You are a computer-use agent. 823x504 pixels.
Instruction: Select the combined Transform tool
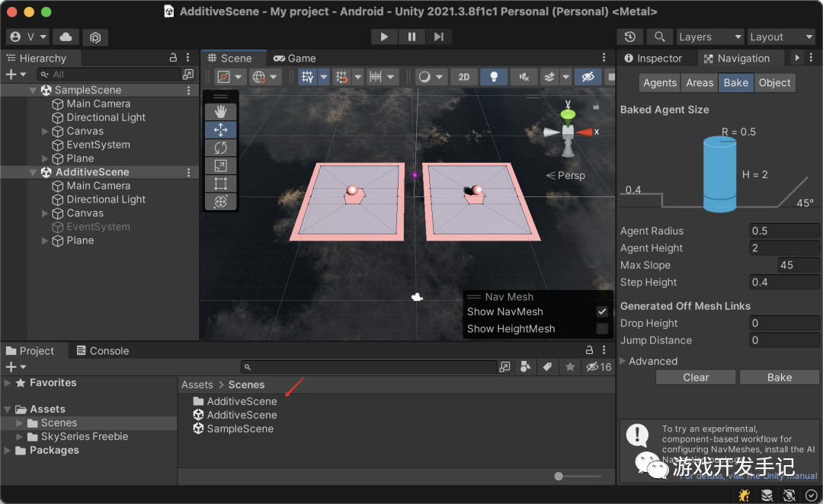(x=220, y=202)
